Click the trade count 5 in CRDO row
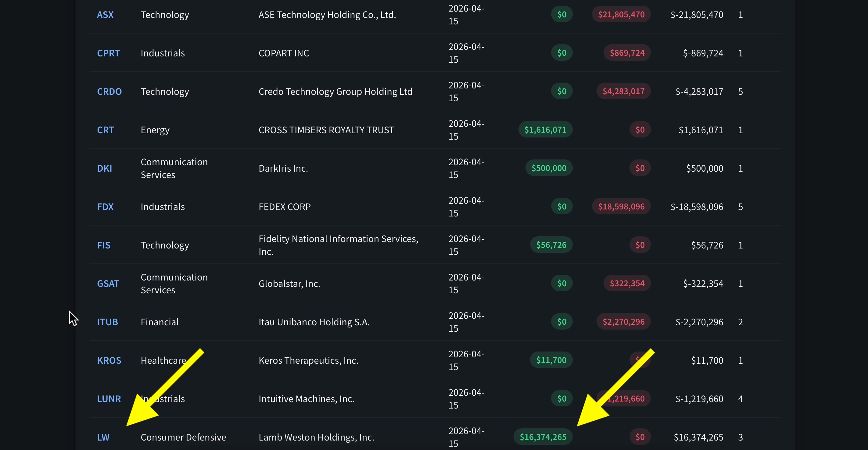This screenshot has height=450, width=868. pyautogui.click(x=740, y=91)
